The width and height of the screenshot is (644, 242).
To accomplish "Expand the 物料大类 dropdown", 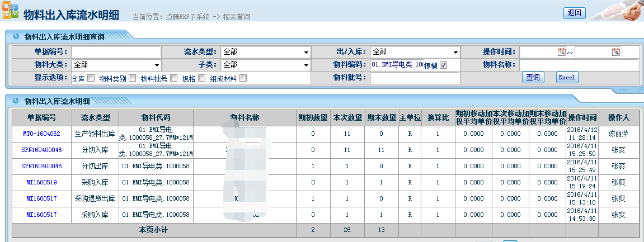I will 156,65.
